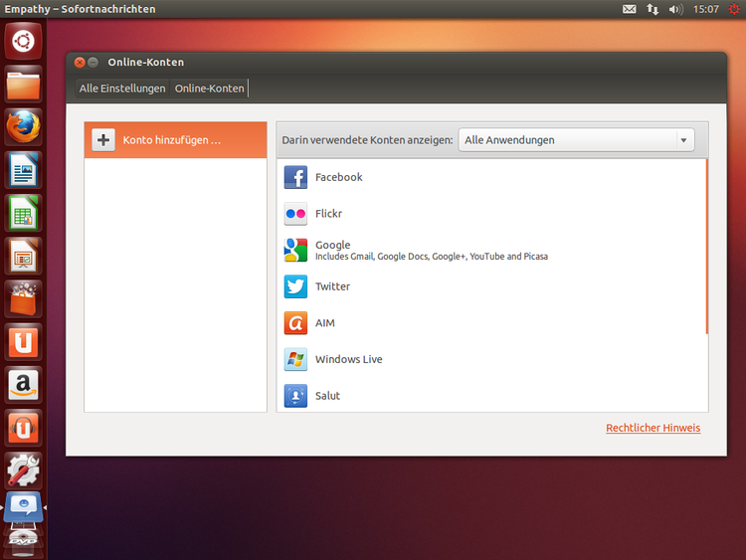Open the clock showing 15:07
The image size is (746, 560).
click(x=706, y=9)
